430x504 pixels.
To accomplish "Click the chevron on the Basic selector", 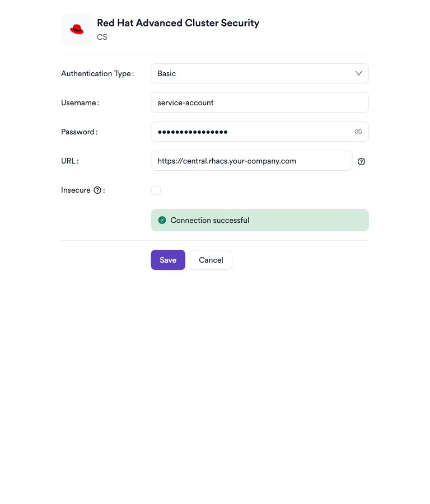I will 359,73.
